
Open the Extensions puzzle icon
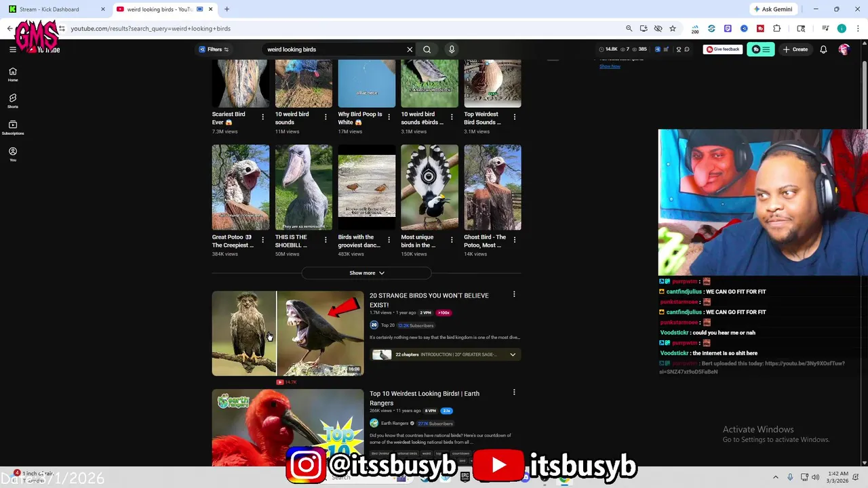click(777, 28)
